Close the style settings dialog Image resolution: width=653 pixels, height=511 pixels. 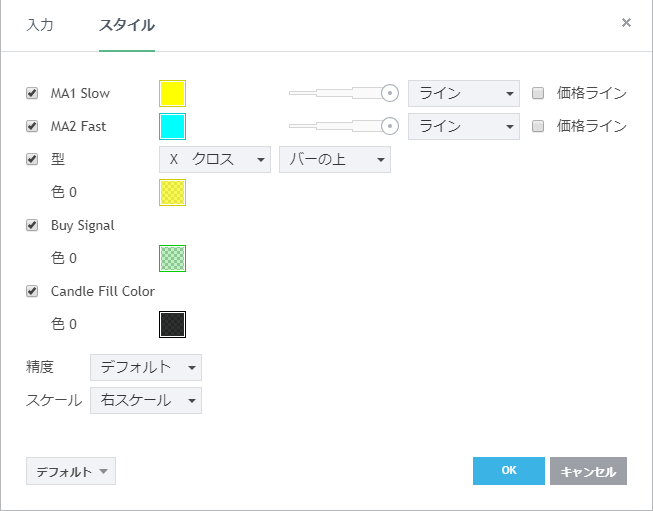point(626,22)
